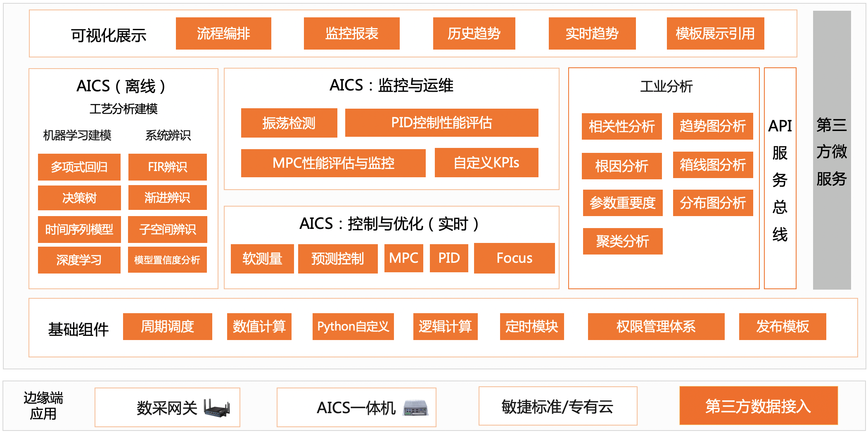Click the 系统辨识 label
This screenshot has width=868, height=433.
[x=168, y=135]
